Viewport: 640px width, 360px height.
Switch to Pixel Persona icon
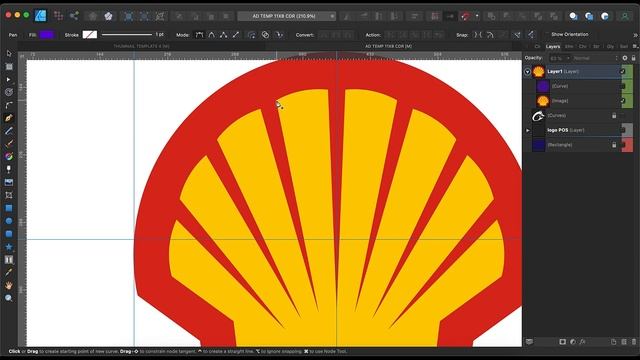pos(58,16)
